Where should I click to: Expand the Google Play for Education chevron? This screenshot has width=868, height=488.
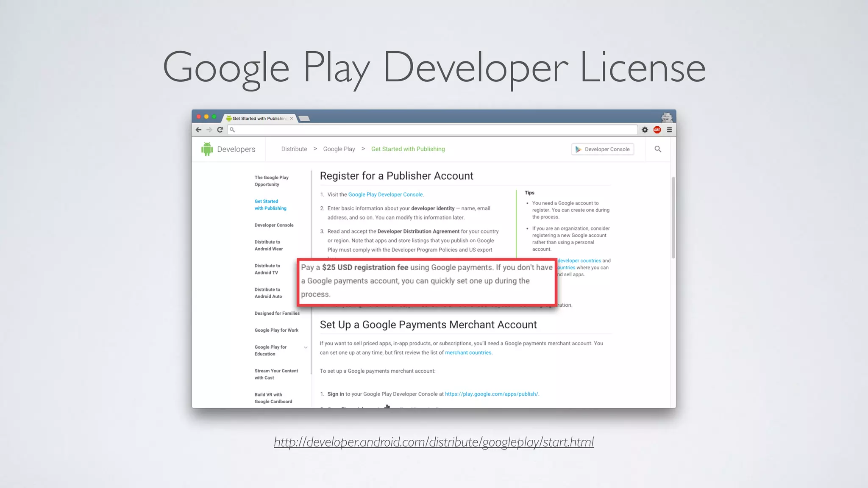pos(306,347)
